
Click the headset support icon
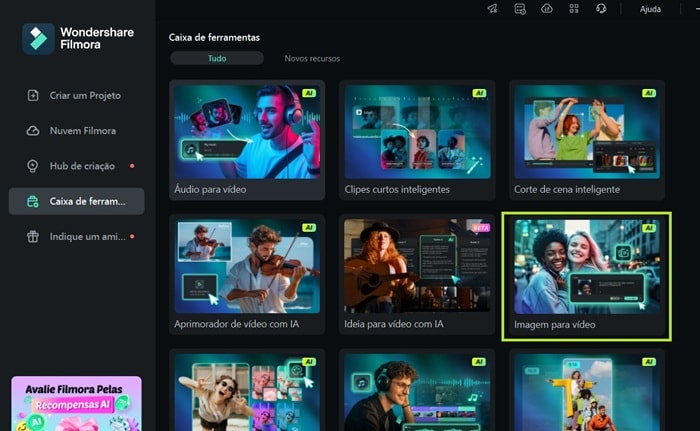pos(601,8)
